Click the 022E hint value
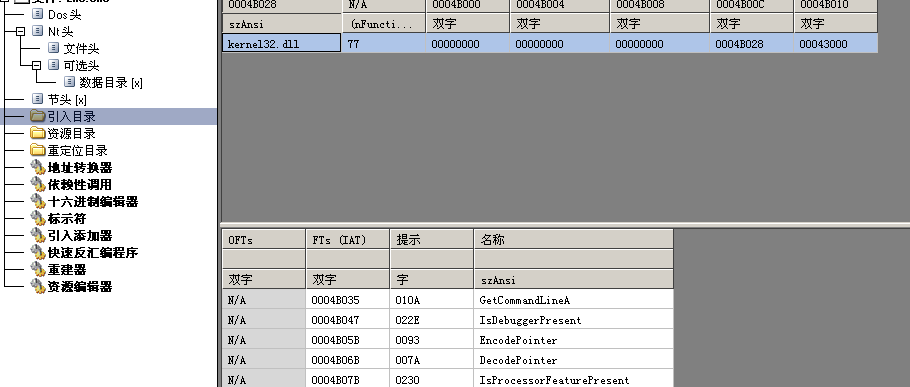This screenshot has height=387, width=910. pos(432,320)
